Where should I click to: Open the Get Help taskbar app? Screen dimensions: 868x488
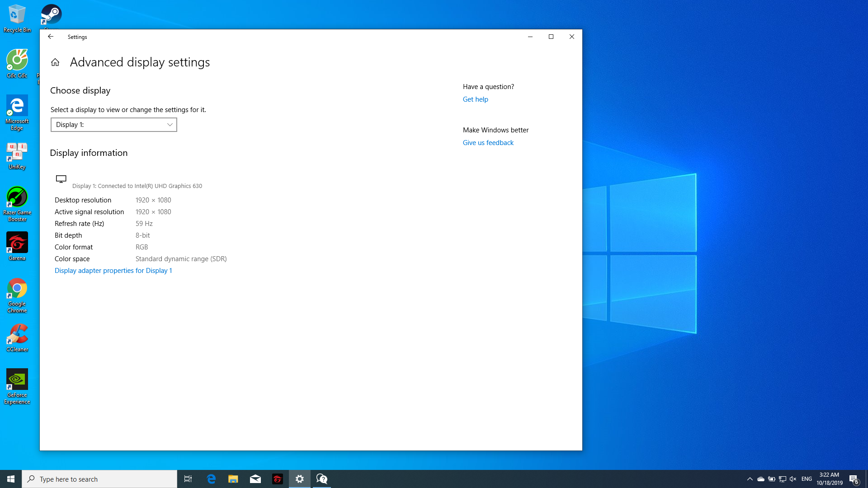[x=322, y=479]
